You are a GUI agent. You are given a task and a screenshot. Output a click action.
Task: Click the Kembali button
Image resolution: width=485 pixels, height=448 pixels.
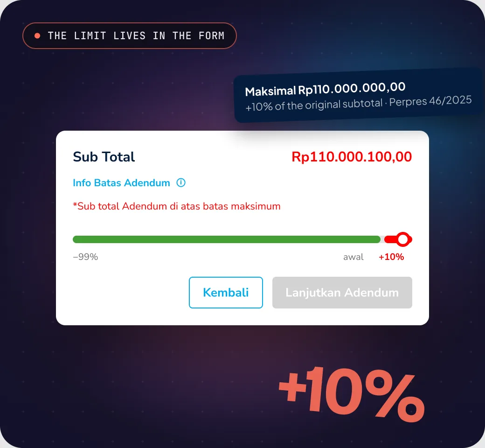(226, 293)
